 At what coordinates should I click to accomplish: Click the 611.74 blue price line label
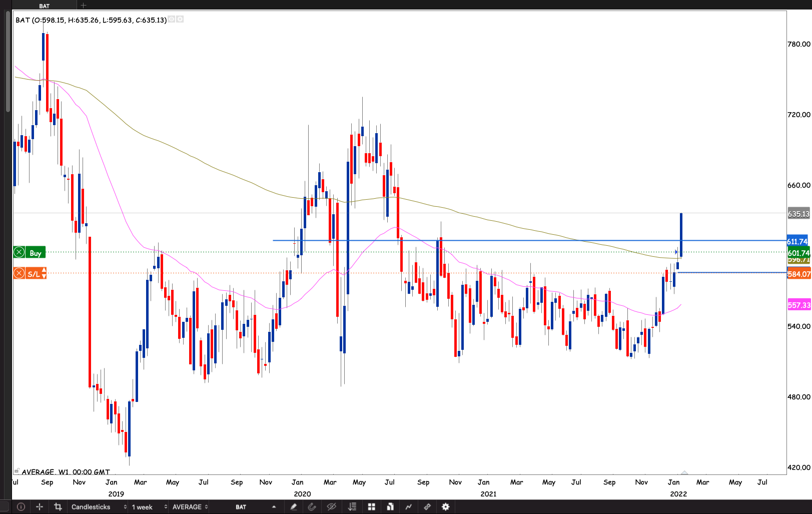tap(797, 241)
